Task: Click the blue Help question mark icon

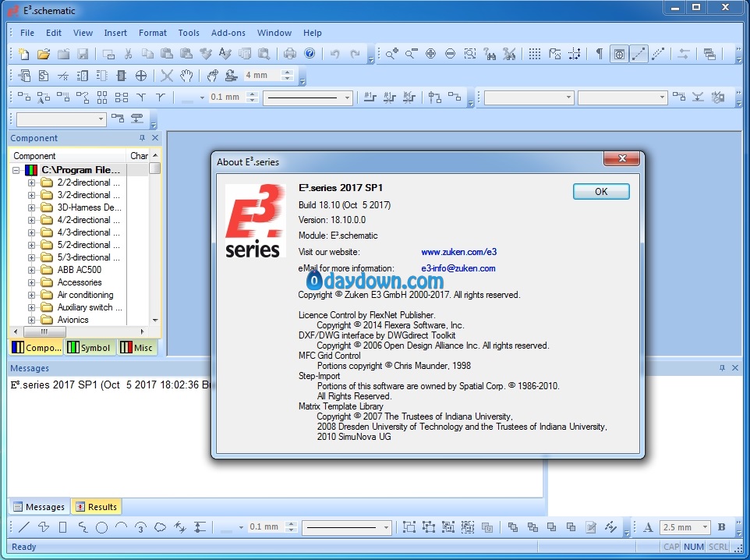Action: click(x=310, y=54)
